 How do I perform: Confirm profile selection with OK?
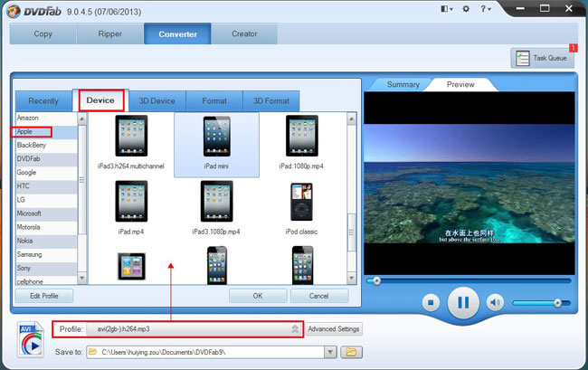[258, 296]
